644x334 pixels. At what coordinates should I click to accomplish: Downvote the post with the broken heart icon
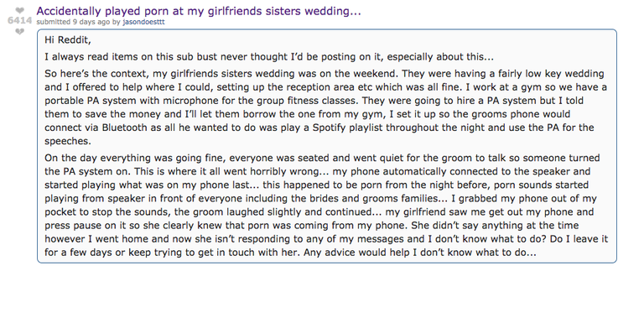20,31
